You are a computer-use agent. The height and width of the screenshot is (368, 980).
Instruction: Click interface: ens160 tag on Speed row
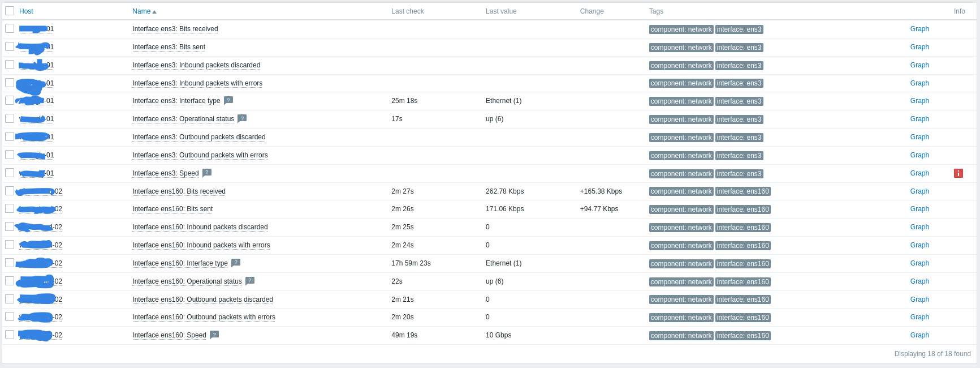[742, 336]
